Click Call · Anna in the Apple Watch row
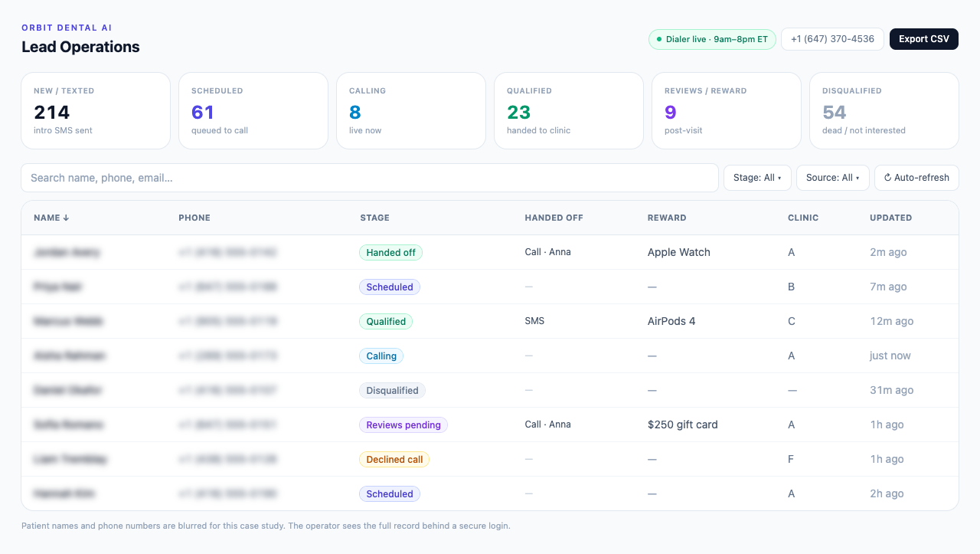Screen dimensions: 980x554 pyautogui.click(x=547, y=252)
